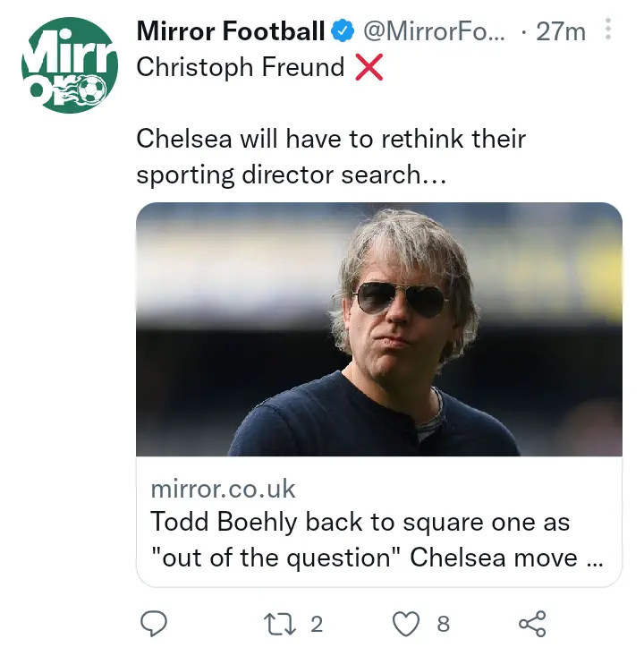The image size is (644, 656).
Task: Click the red X emoji
Action: [369, 67]
